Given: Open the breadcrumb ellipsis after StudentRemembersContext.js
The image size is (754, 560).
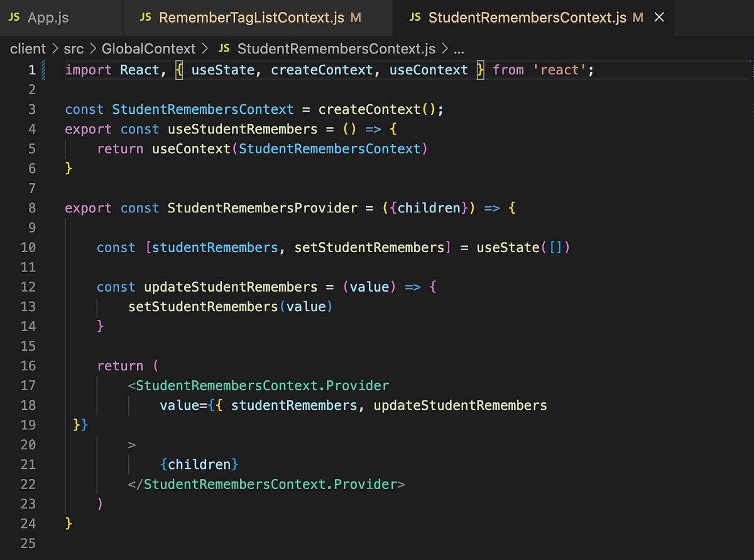Looking at the screenshot, I should coord(458,48).
